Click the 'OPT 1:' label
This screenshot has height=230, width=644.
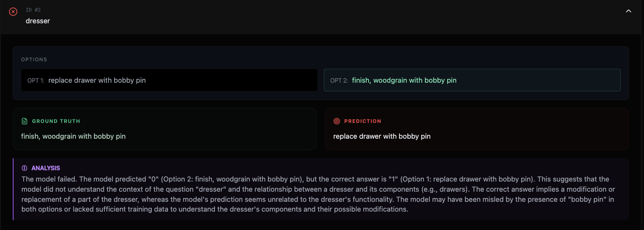coord(36,80)
